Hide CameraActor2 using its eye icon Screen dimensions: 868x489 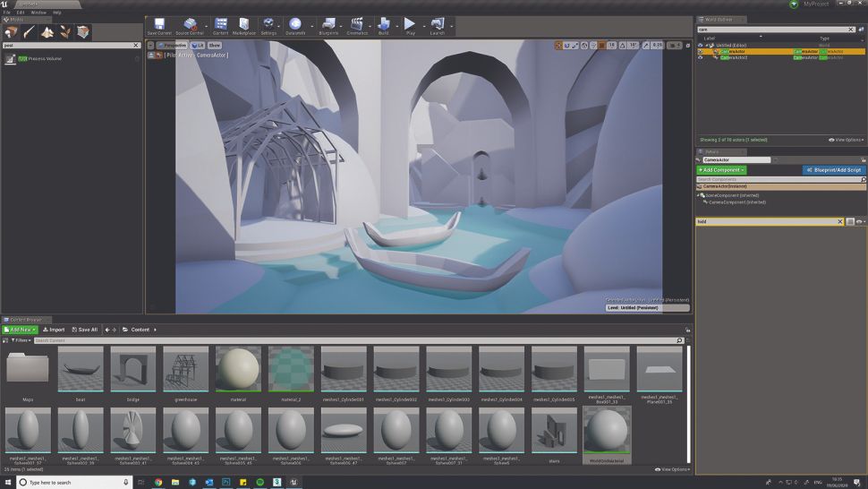coord(701,57)
